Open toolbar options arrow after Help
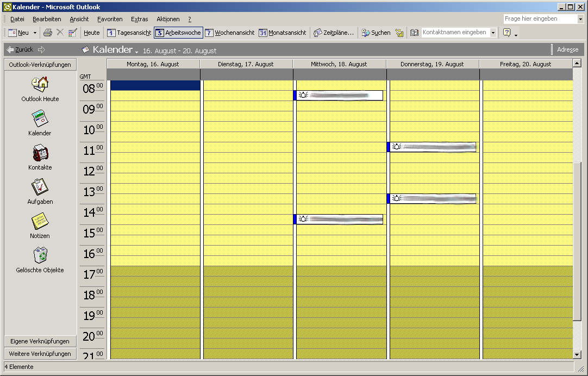Viewport: 588px width, 376px height. click(x=516, y=35)
